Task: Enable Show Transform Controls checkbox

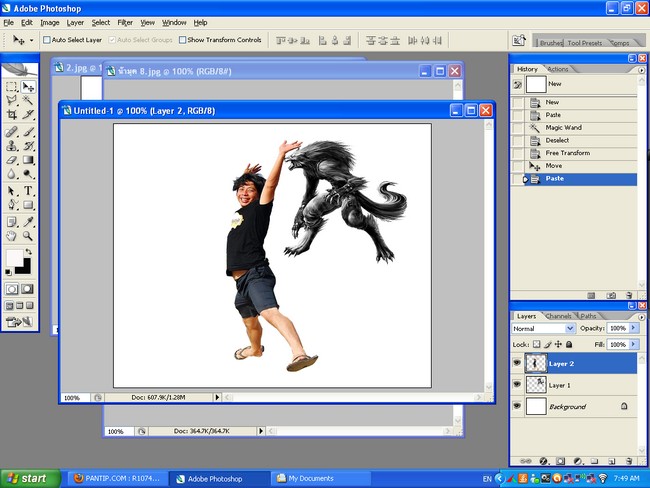Action: tap(182, 40)
